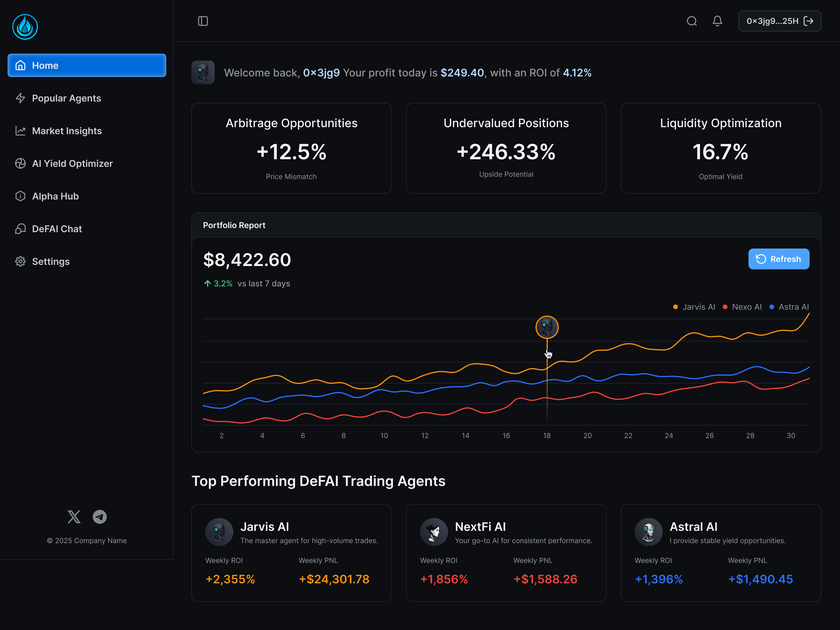
Task: Click the chart marker avatar at day 18
Action: click(x=547, y=327)
